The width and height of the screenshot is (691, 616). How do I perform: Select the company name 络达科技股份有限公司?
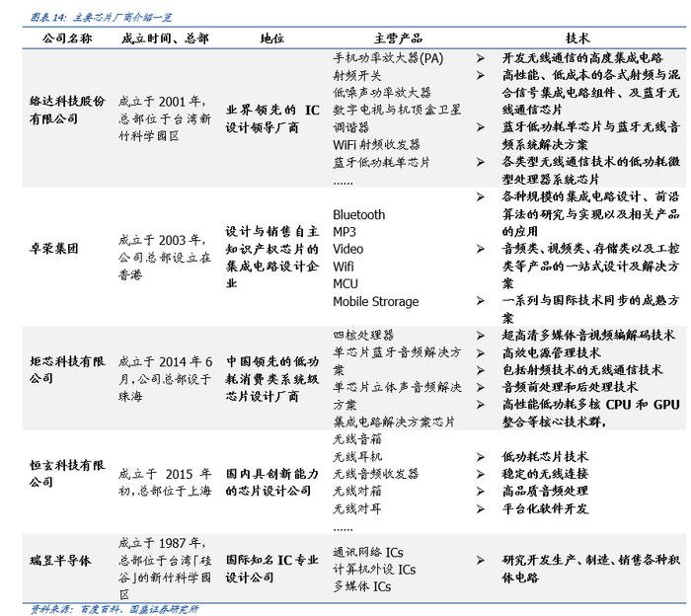tap(67, 110)
